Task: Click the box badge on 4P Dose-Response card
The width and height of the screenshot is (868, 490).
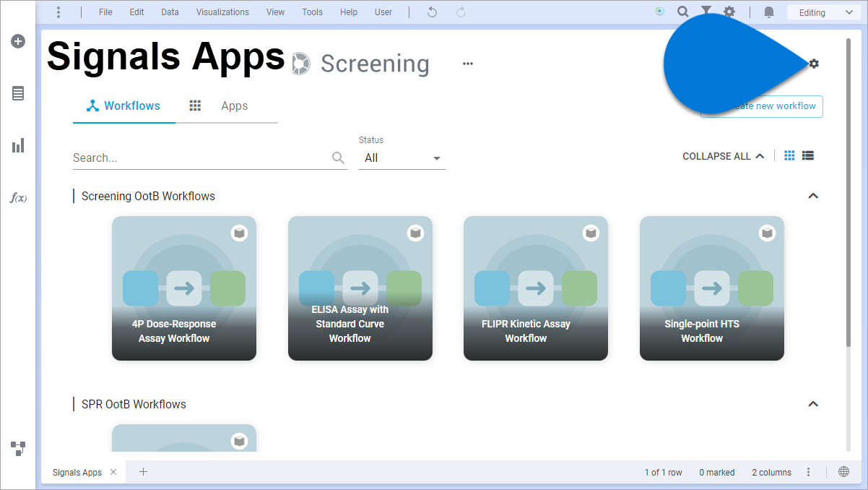Action: click(239, 233)
